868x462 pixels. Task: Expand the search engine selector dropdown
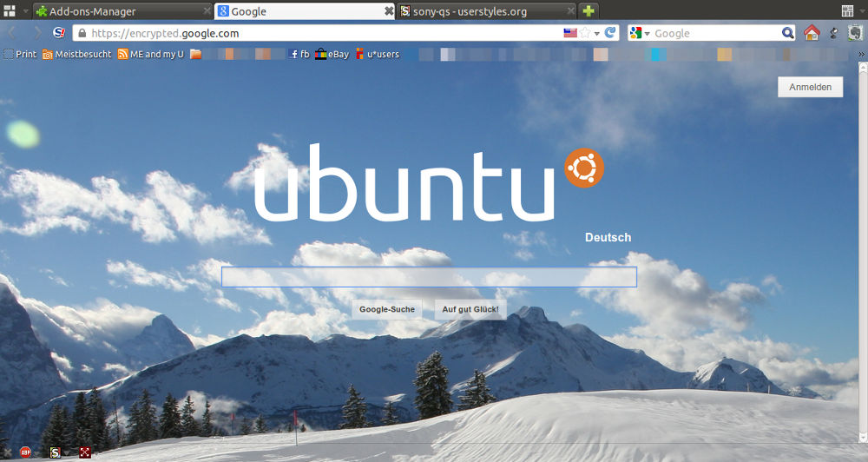pyautogui.click(x=647, y=34)
